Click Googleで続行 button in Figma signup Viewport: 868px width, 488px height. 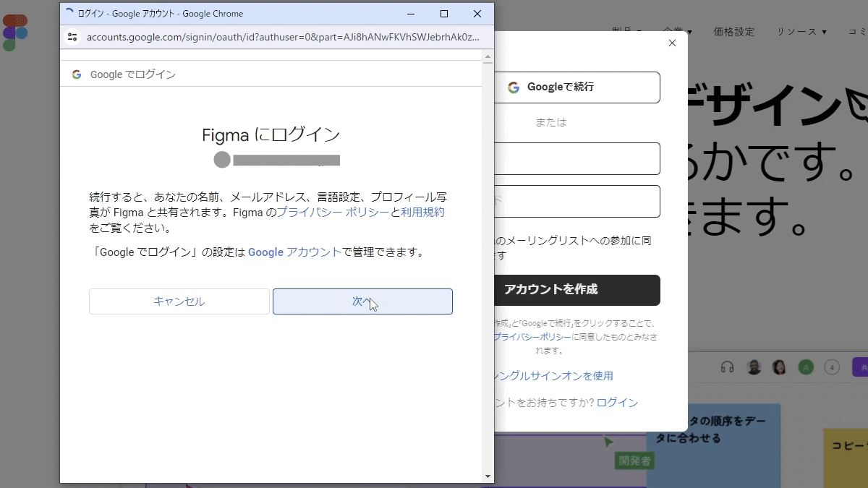(x=577, y=87)
